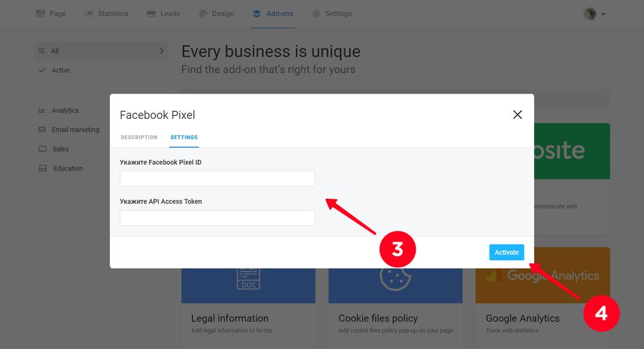Click the Cookie files policy title
This screenshot has width=644, height=349.
pyautogui.click(x=378, y=318)
